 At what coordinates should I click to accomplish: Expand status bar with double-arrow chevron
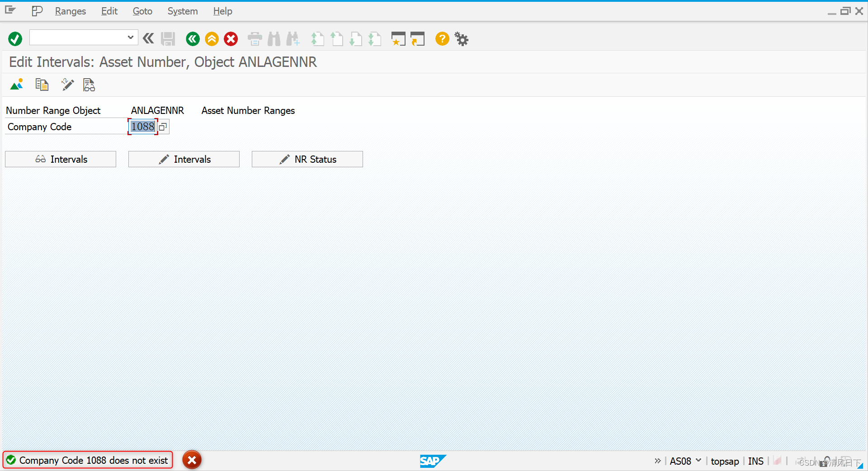[x=658, y=461]
